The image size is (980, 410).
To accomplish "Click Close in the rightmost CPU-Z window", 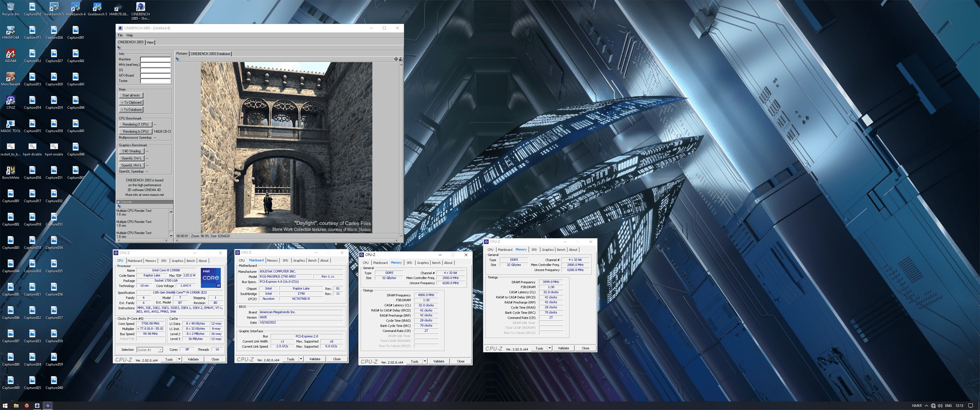I will coord(585,348).
